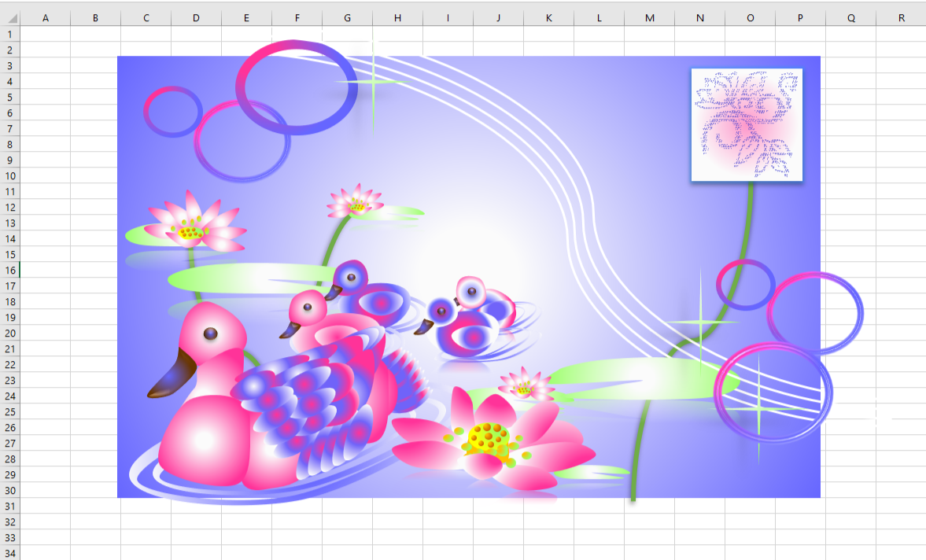The image size is (926, 560).
Task: Select column Q header
Action: [x=851, y=18]
